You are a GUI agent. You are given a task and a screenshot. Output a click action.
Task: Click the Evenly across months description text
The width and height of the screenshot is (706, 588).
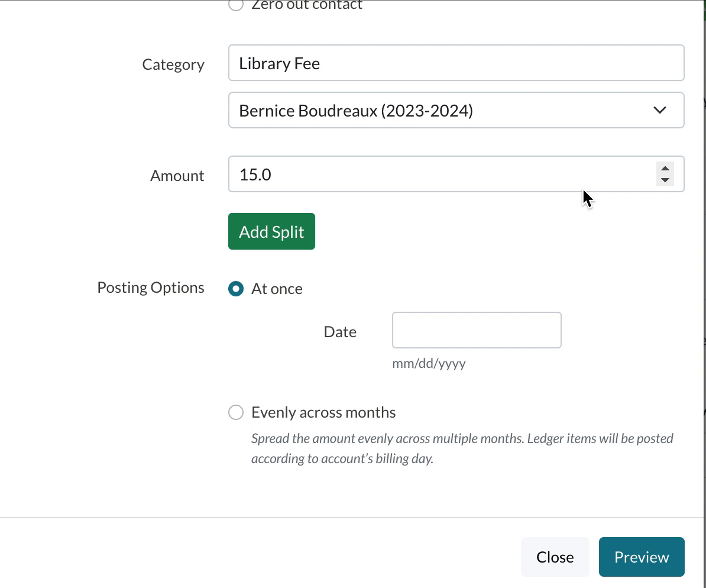(461, 448)
